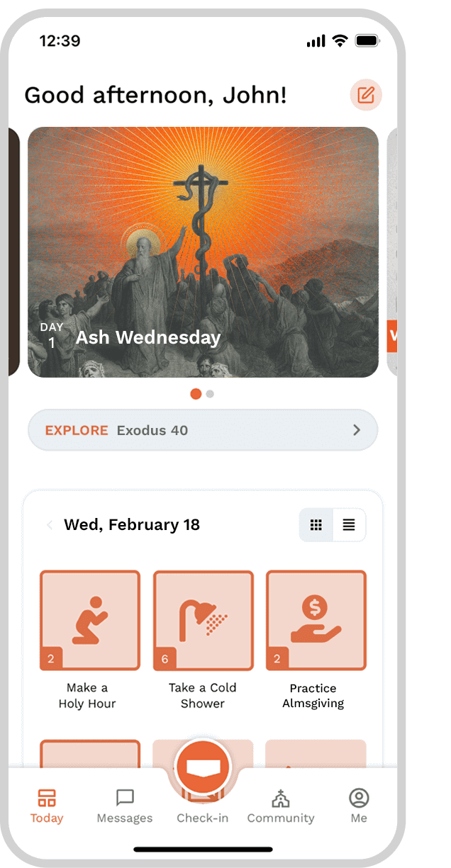Open the Practice Almsgiving tile
This screenshot has width=451, height=868.
316,620
